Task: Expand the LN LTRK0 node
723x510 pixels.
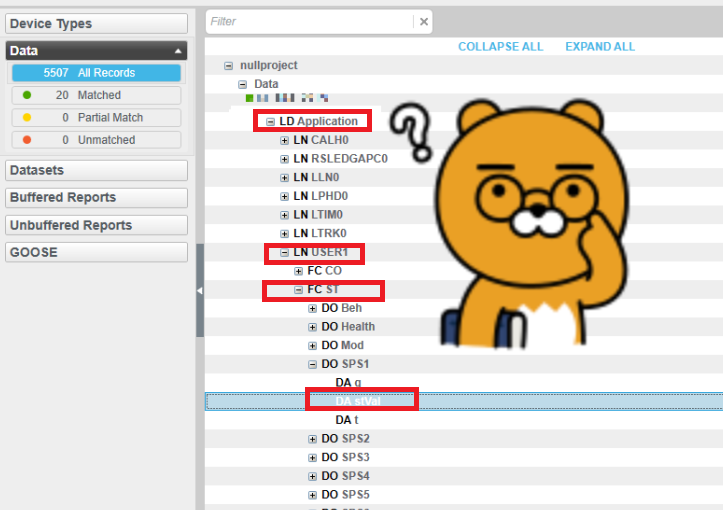Action: coord(284,234)
